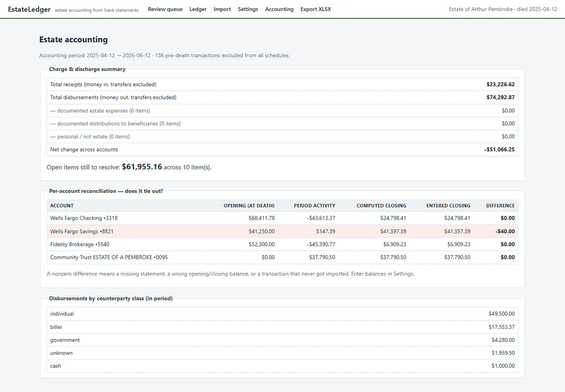Click the unknown counterparty class row
The height and width of the screenshot is (392, 565).
click(282, 353)
